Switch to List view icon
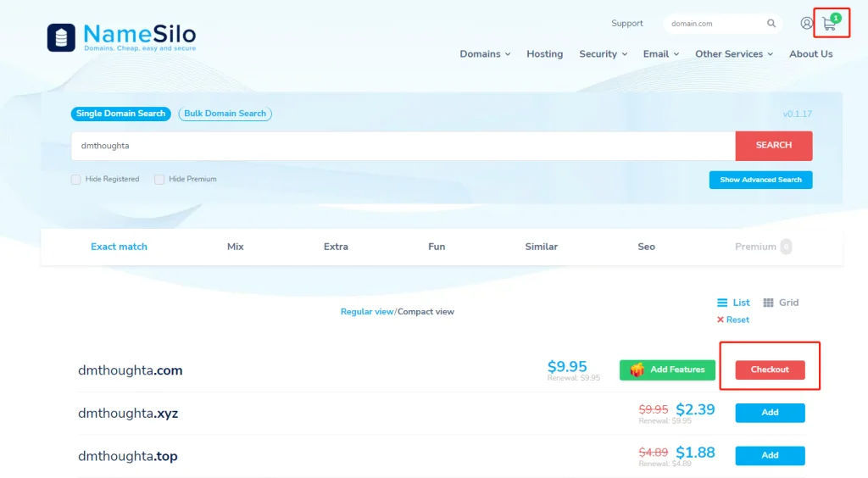 (x=722, y=303)
